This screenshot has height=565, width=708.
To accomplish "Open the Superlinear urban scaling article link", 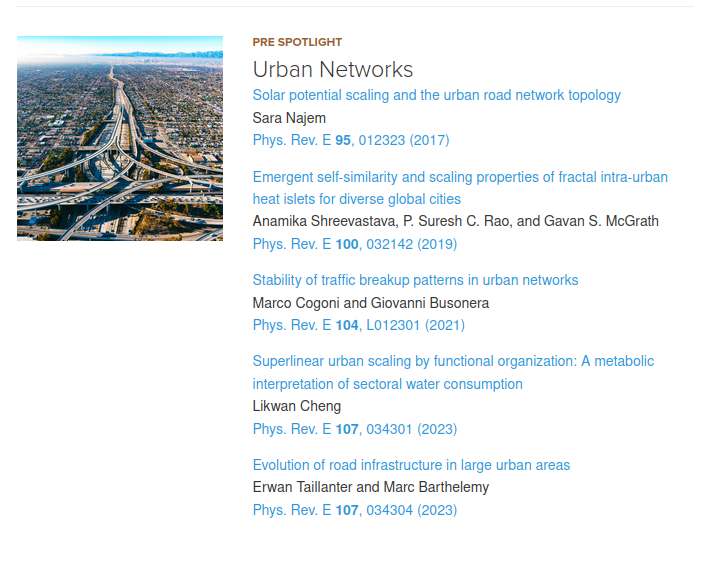I will (x=453, y=361).
